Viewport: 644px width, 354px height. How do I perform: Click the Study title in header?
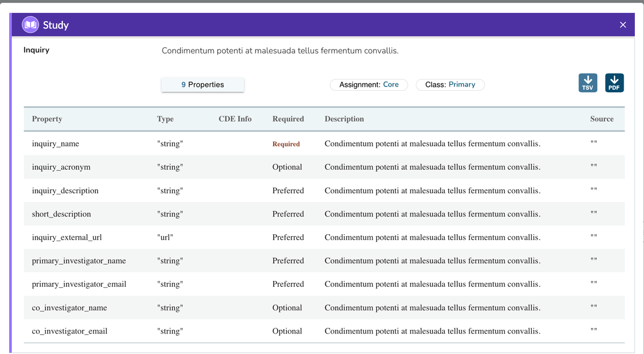56,25
